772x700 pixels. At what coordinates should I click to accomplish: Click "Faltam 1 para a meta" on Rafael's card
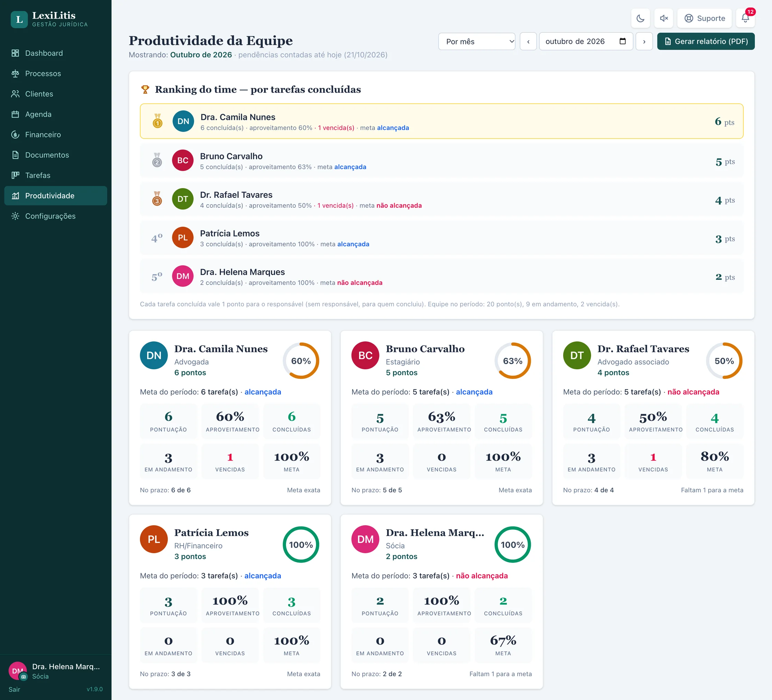[x=712, y=490]
